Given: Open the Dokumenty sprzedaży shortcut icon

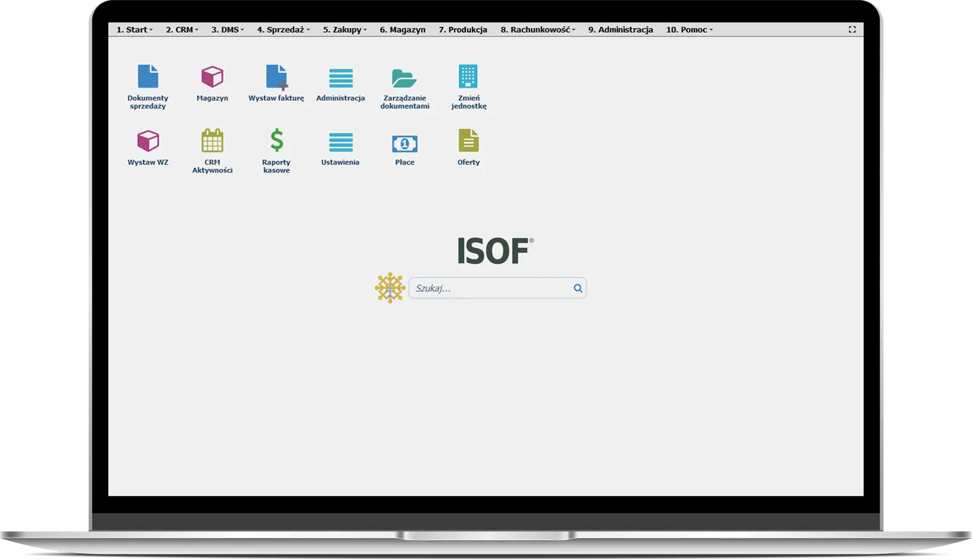Looking at the screenshot, I should pos(148,77).
